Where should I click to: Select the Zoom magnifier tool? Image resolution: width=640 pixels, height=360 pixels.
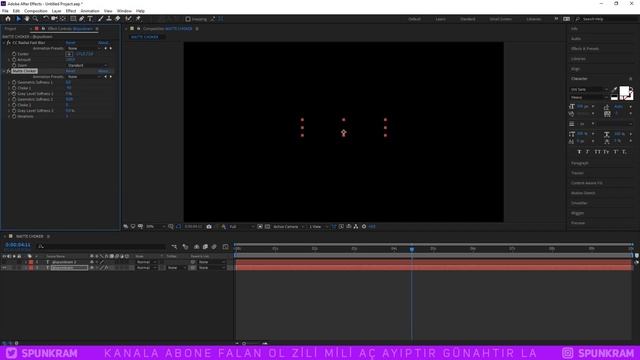[x=36, y=19]
